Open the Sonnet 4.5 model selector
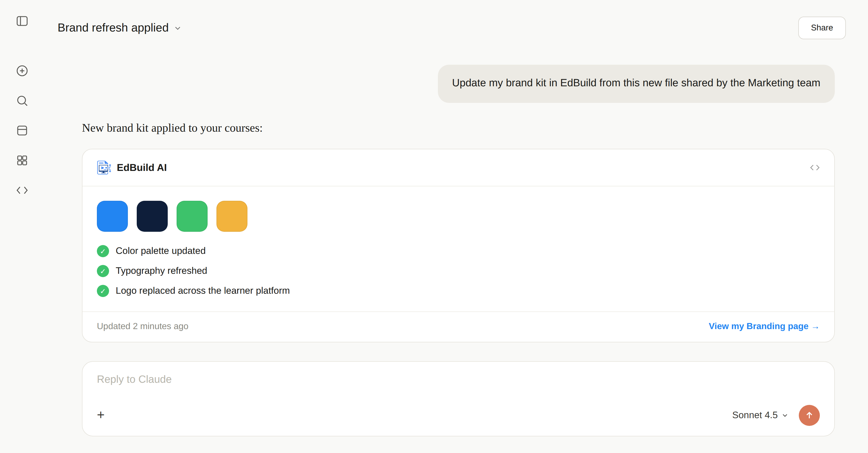The image size is (868, 453). pyautogui.click(x=759, y=415)
